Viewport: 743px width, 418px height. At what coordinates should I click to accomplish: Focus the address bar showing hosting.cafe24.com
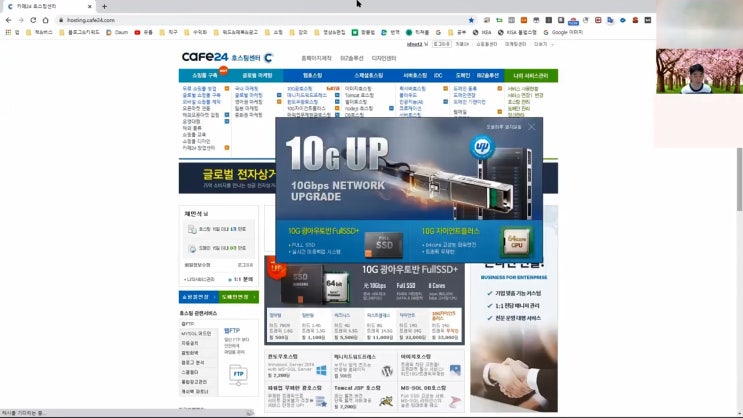coord(263,20)
